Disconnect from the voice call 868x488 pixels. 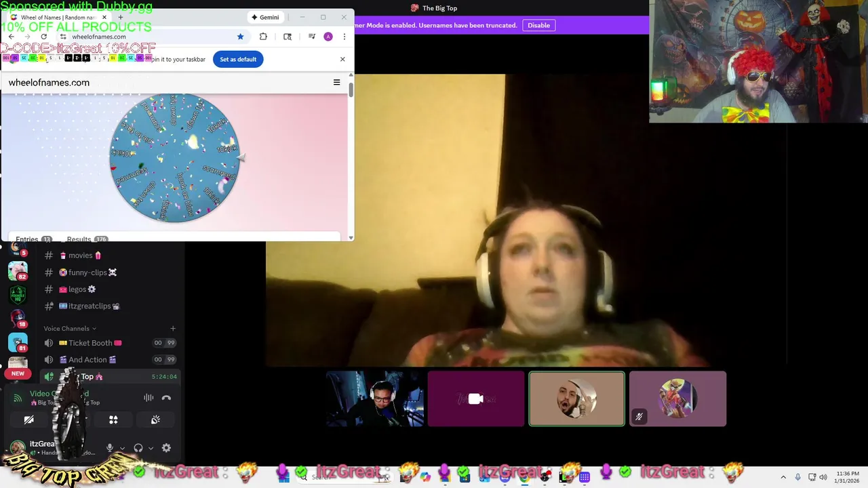[x=166, y=398]
